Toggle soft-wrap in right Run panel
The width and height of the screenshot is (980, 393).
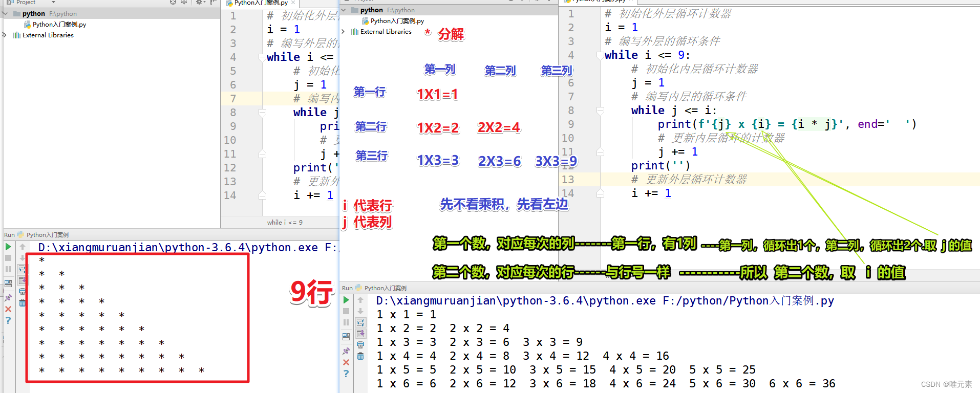coord(360,322)
